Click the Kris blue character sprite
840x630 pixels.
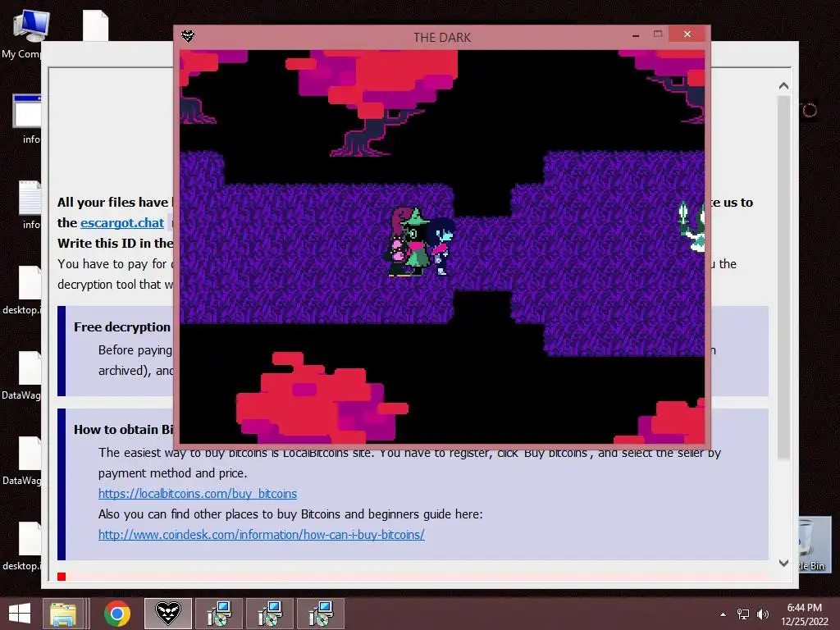point(441,246)
